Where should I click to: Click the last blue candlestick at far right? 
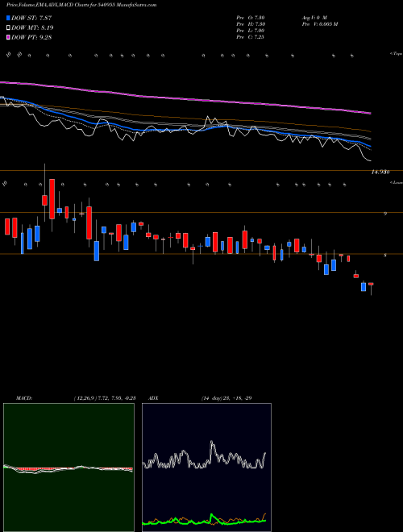tap(364, 287)
